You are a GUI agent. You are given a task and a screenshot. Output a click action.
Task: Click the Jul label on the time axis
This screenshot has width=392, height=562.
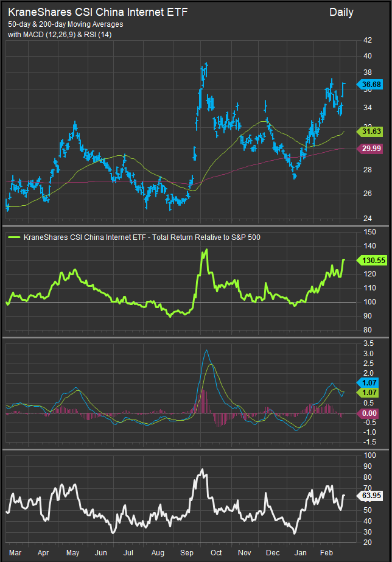tap(128, 553)
